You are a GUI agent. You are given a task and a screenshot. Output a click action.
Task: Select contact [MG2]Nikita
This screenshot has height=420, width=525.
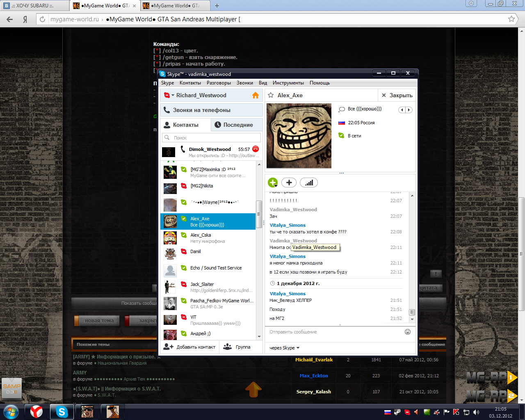tap(208, 189)
